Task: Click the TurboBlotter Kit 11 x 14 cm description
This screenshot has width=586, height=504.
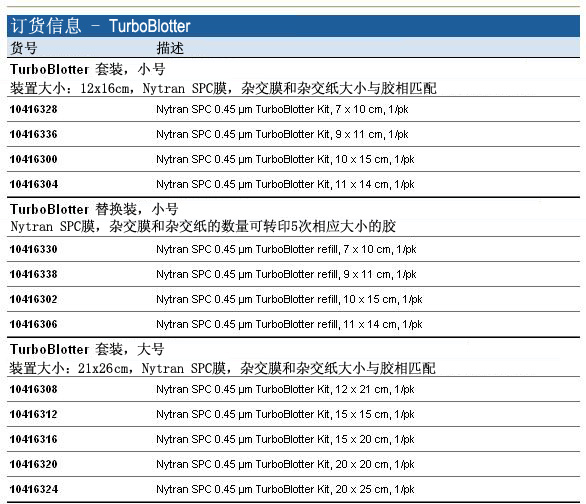Action: pos(285,185)
